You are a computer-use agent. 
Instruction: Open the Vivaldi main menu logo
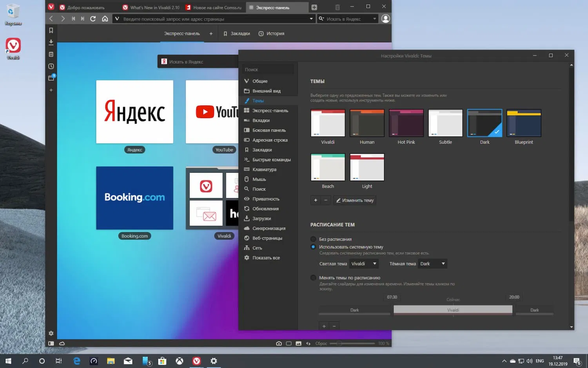[x=51, y=7]
